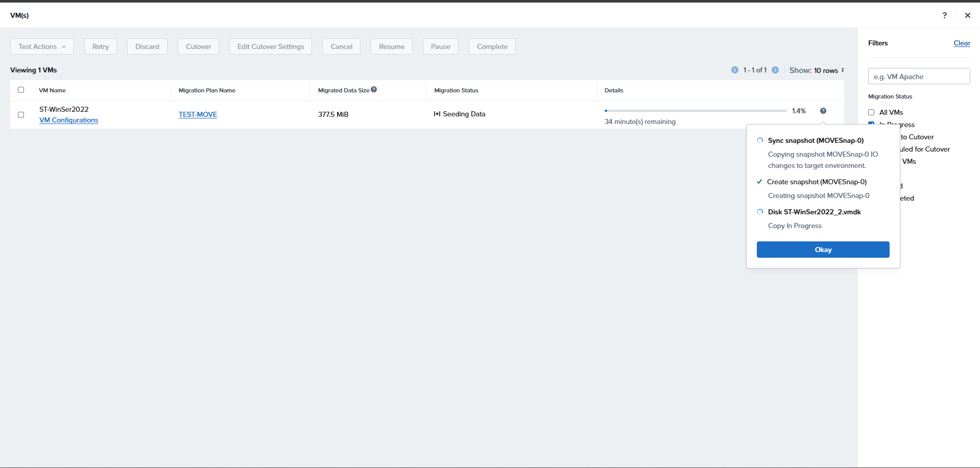This screenshot has height=468, width=980.
Task: Open the help question mark icon in header
Action: click(x=944, y=15)
